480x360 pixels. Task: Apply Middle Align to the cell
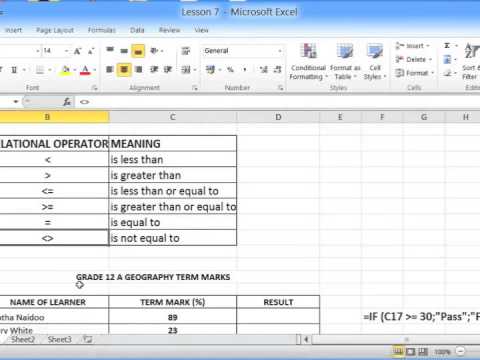[x=124, y=51]
